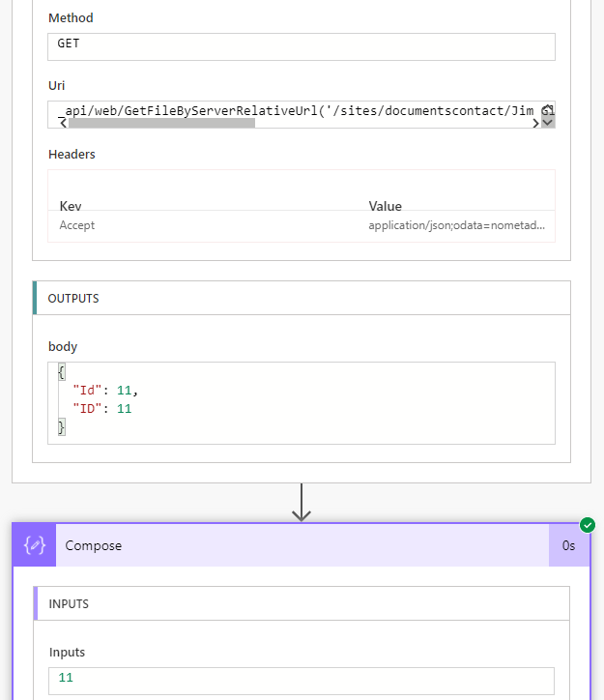The width and height of the screenshot is (604, 700).
Task: Click the 0s duration badge on Compose
Action: (569, 545)
